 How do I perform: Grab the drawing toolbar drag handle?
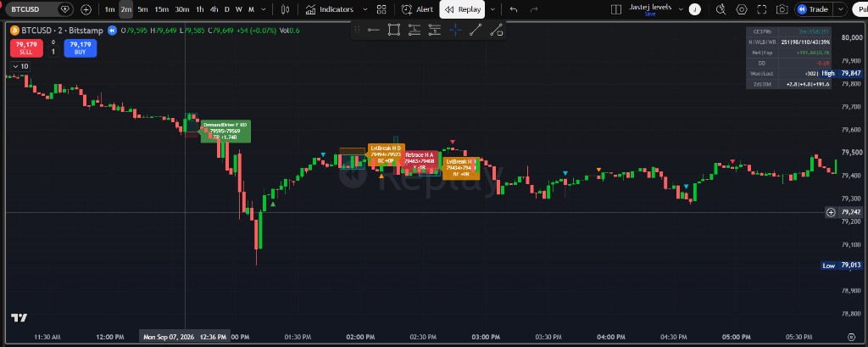click(x=357, y=30)
